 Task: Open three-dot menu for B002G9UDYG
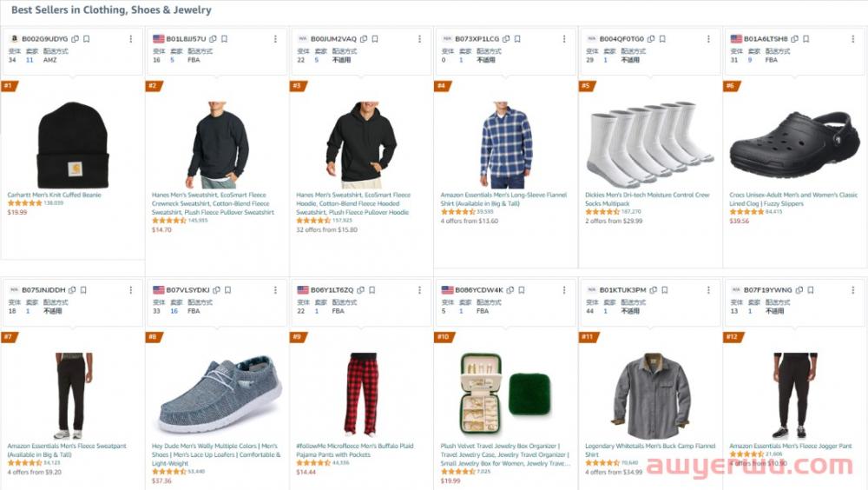click(131, 39)
